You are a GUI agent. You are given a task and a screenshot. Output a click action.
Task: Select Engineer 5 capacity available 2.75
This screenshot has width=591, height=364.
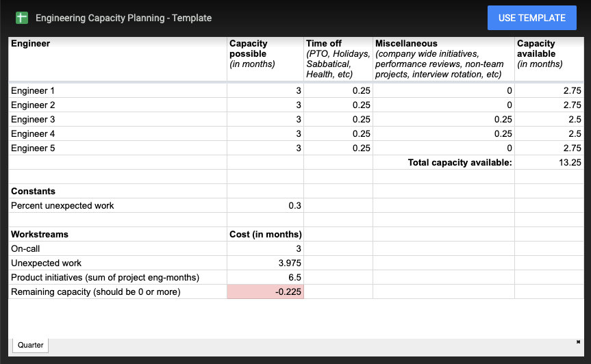pos(549,148)
